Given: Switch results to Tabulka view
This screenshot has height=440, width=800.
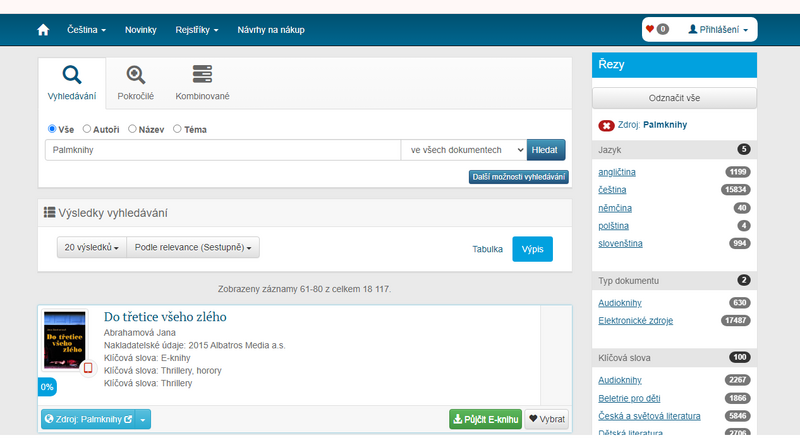Looking at the screenshot, I should point(487,249).
